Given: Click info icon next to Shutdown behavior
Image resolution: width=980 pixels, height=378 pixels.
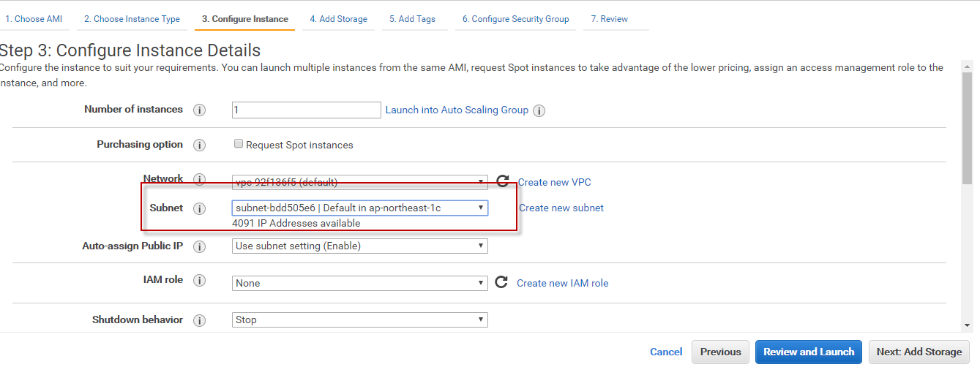Looking at the screenshot, I should 199,320.
